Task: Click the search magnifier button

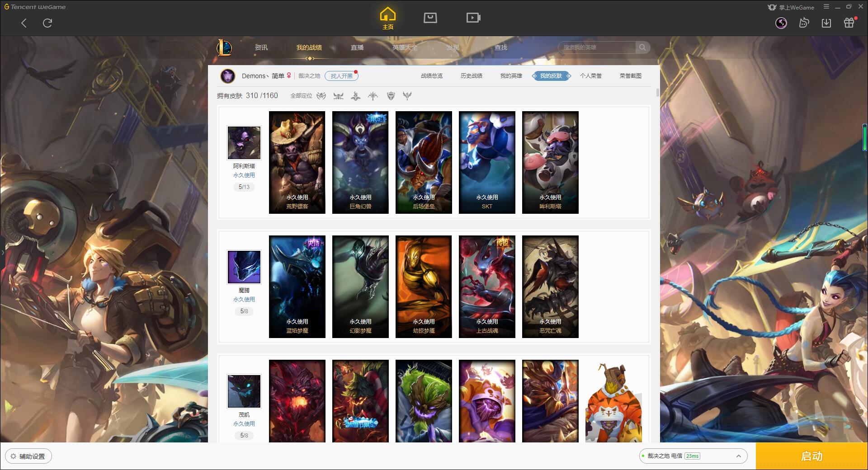Action: pos(642,47)
